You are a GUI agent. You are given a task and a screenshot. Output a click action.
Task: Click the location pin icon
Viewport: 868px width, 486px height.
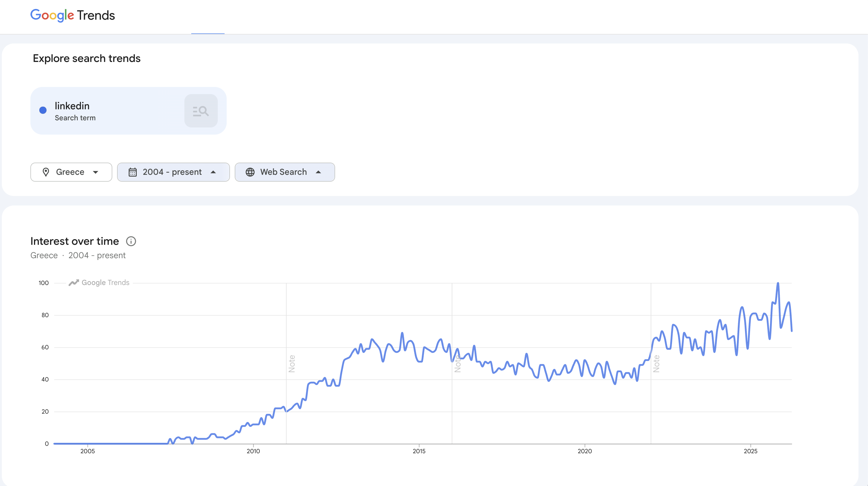click(x=46, y=172)
